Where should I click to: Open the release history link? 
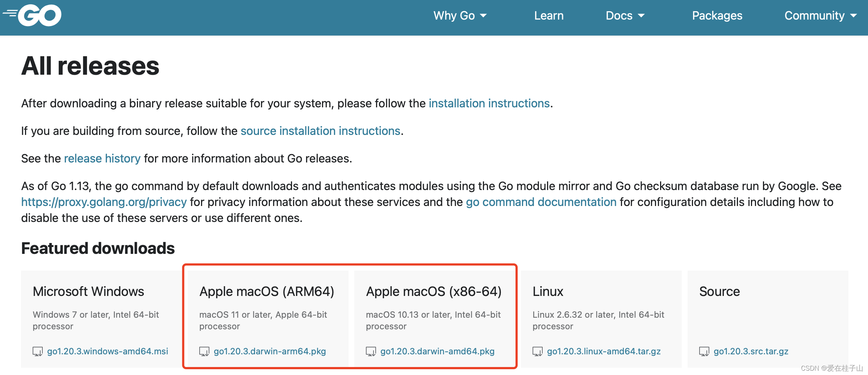pyautogui.click(x=102, y=158)
